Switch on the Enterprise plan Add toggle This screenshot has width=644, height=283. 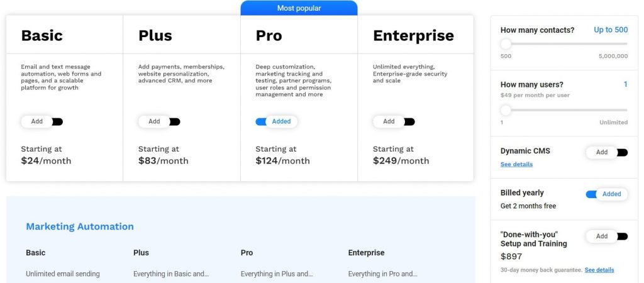click(x=394, y=121)
